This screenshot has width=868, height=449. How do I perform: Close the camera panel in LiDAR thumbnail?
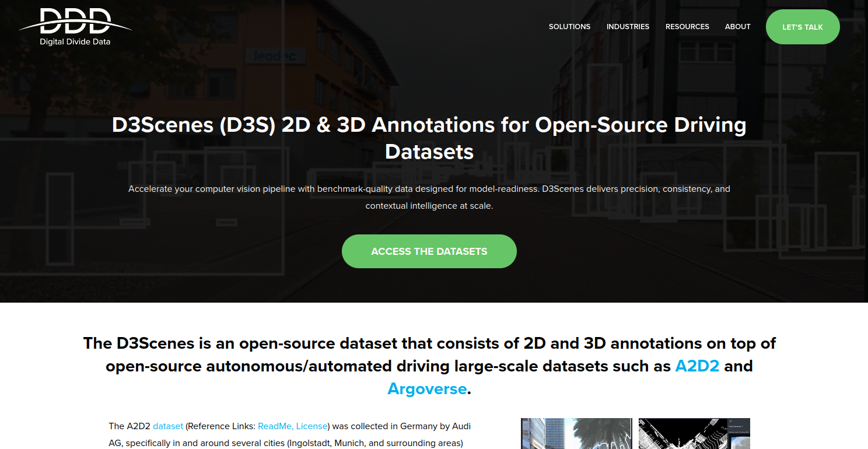730,422
